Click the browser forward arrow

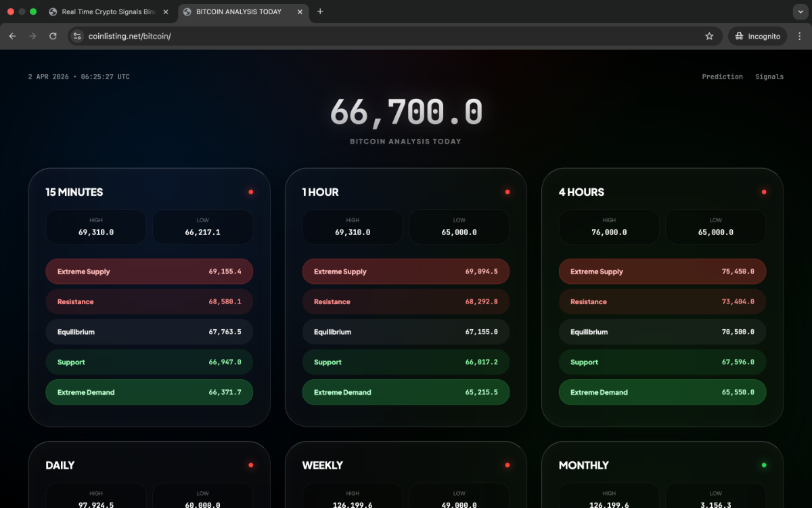pos(32,36)
